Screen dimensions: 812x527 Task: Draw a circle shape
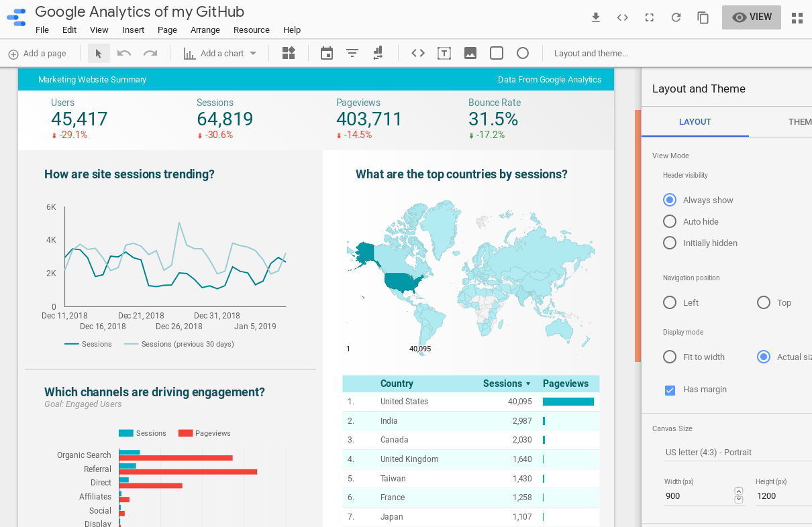(x=523, y=53)
